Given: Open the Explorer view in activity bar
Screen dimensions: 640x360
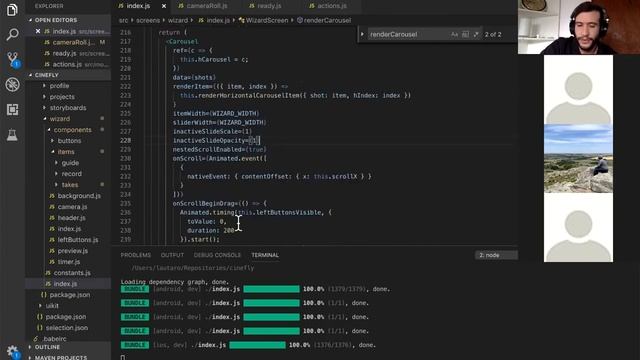Looking at the screenshot, I should [x=12, y=10].
